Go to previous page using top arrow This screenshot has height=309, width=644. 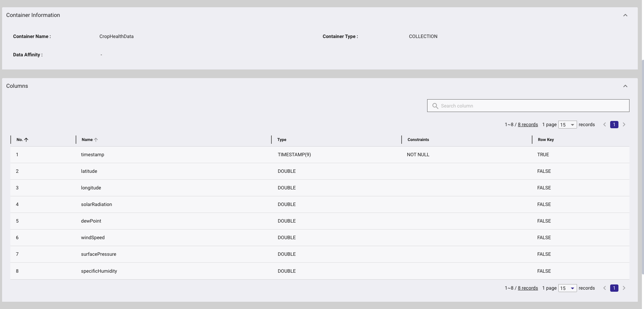pos(605,125)
